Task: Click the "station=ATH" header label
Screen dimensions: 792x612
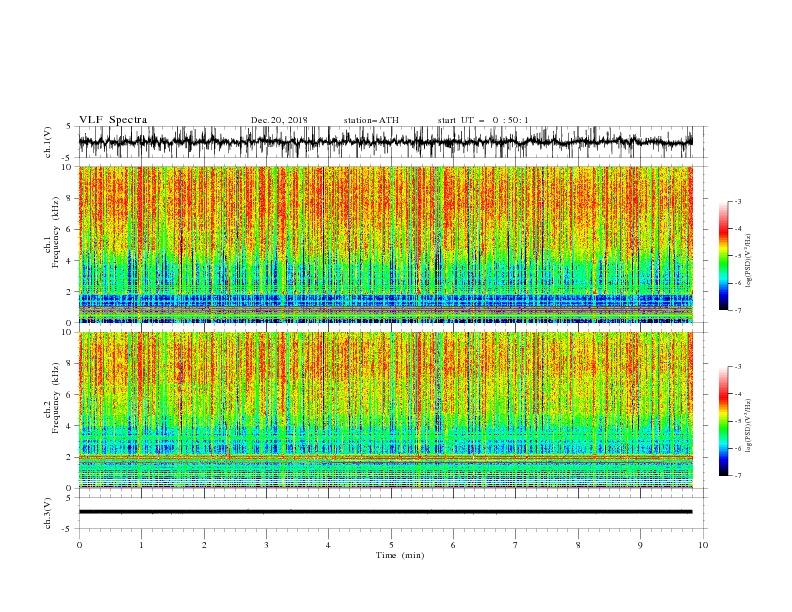Action: pos(371,120)
